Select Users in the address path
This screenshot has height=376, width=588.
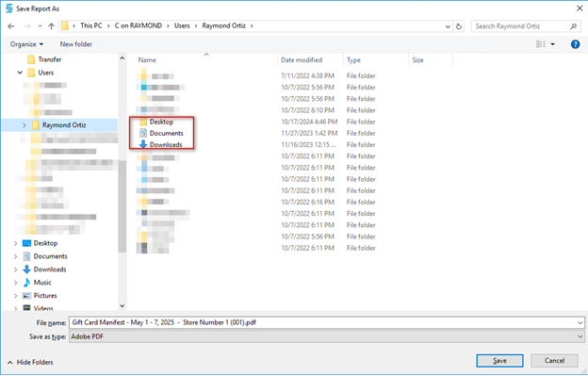tap(182, 25)
